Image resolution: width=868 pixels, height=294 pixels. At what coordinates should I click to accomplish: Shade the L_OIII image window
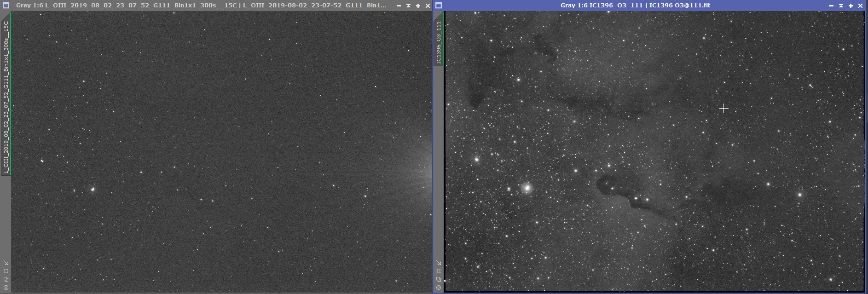(408, 6)
